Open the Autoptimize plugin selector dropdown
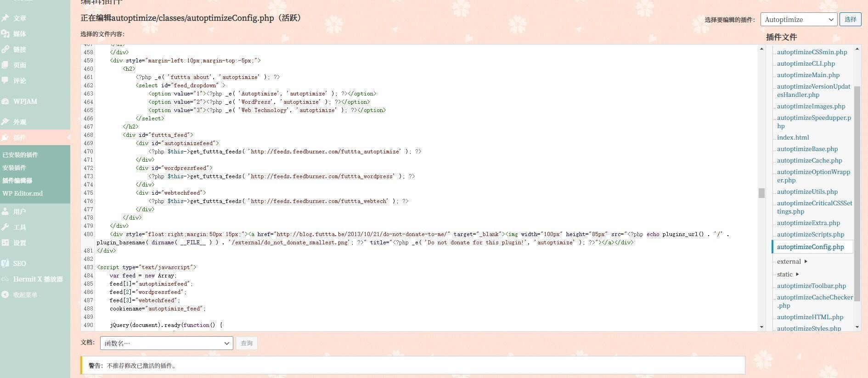The image size is (868, 378). point(799,19)
